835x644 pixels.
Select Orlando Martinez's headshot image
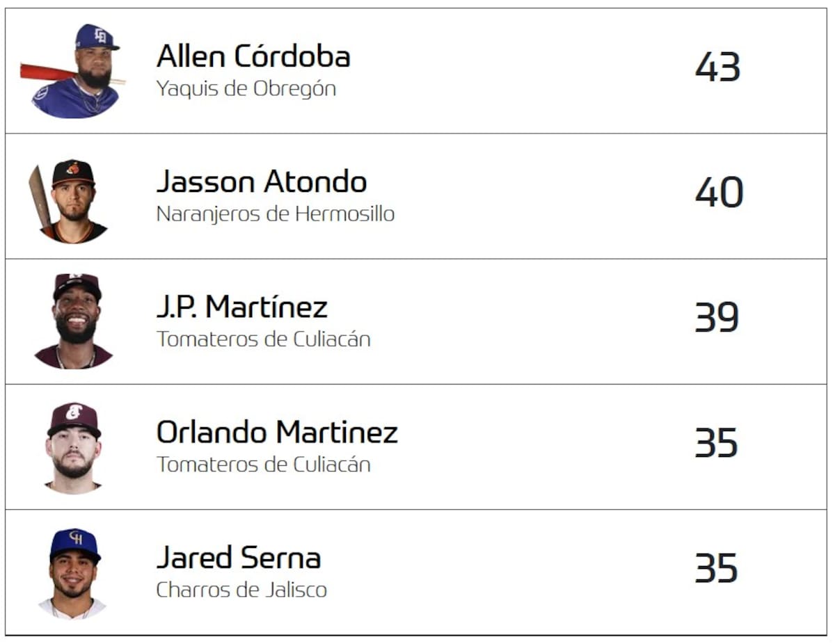[x=73, y=447]
